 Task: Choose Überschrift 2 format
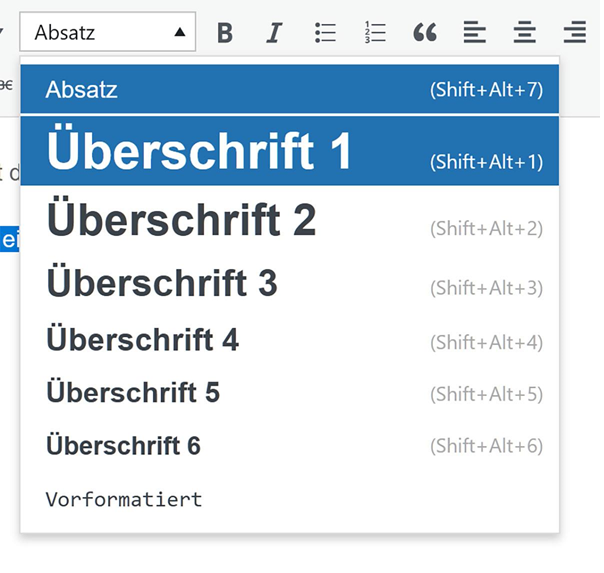[x=290, y=221]
